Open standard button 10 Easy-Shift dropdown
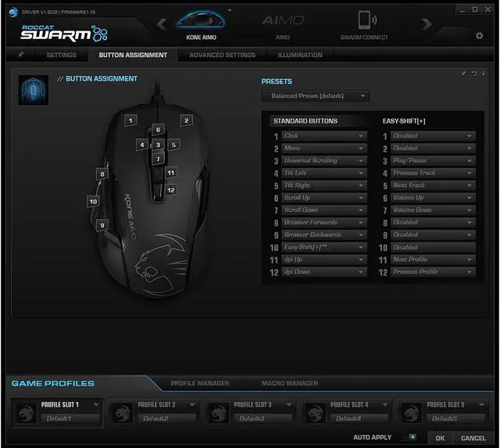Screen dimensions: 500x448 tap(324, 247)
